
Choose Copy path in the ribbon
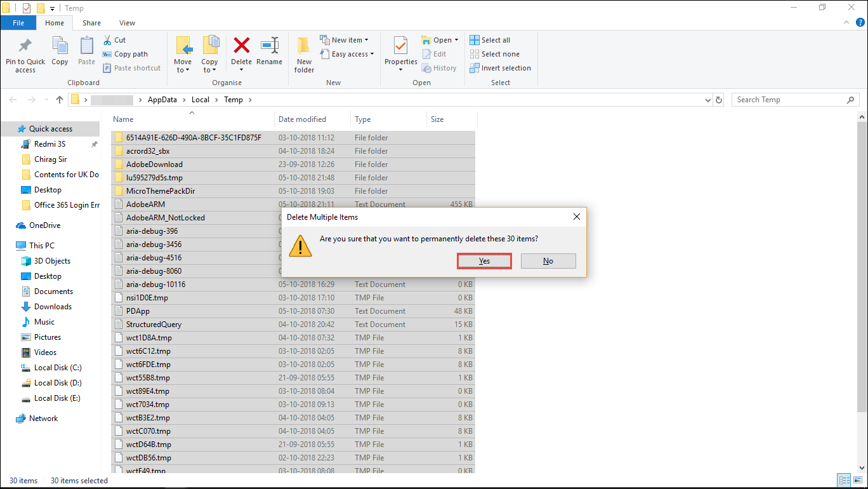(125, 54)
